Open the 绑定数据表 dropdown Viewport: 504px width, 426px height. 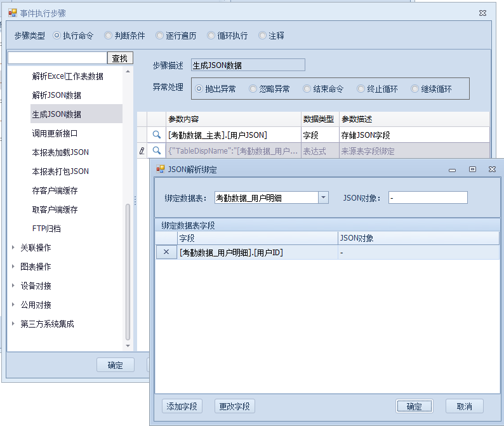pyautogui.click(x=323, y=197)
